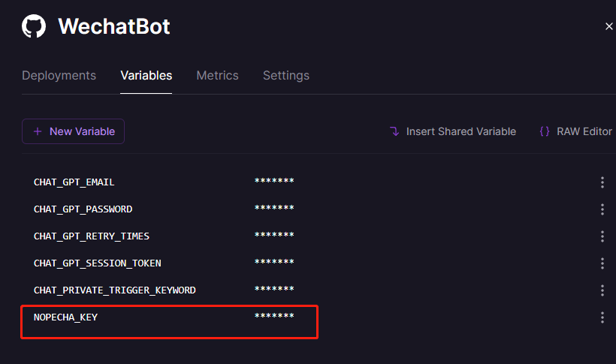
Task: Select the NOPECHA_KEY variable name
Action: click(65, 317)
